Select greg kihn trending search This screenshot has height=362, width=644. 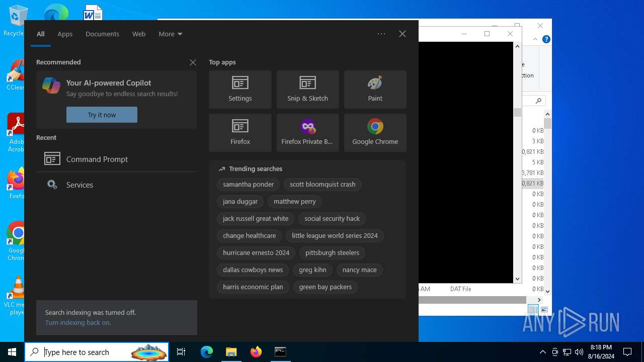click(312, 270)
